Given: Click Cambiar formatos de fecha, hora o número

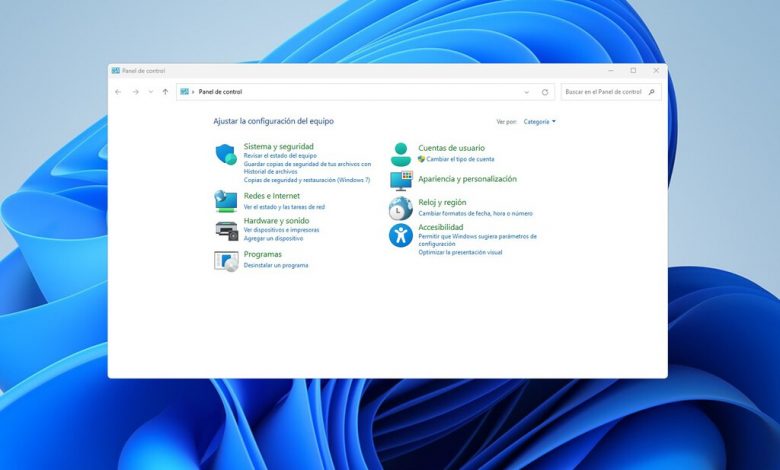Looking at the screenshot, I should coord(476,213).
